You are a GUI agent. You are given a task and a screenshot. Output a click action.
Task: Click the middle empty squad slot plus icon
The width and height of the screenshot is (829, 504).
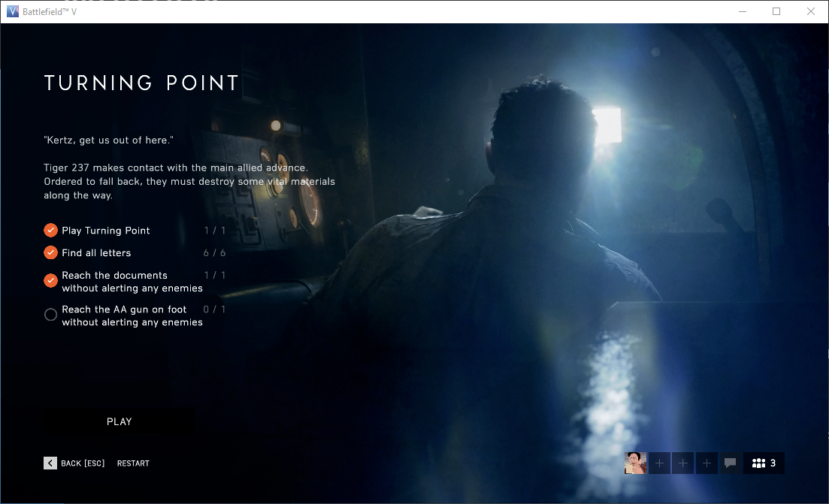point(683,463)
